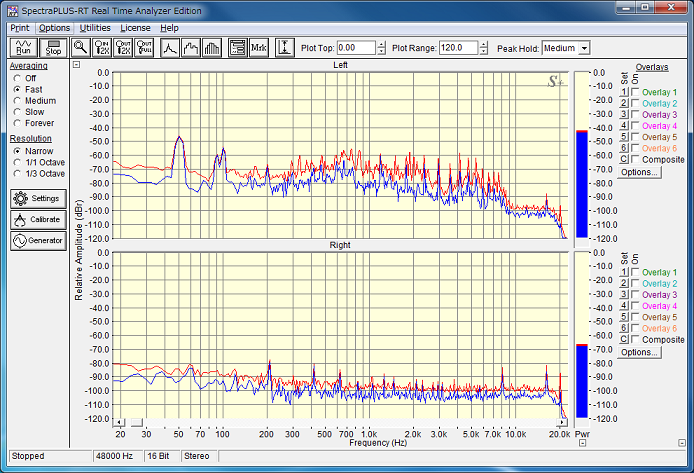Set Averaging to Off

pos(17,78)
